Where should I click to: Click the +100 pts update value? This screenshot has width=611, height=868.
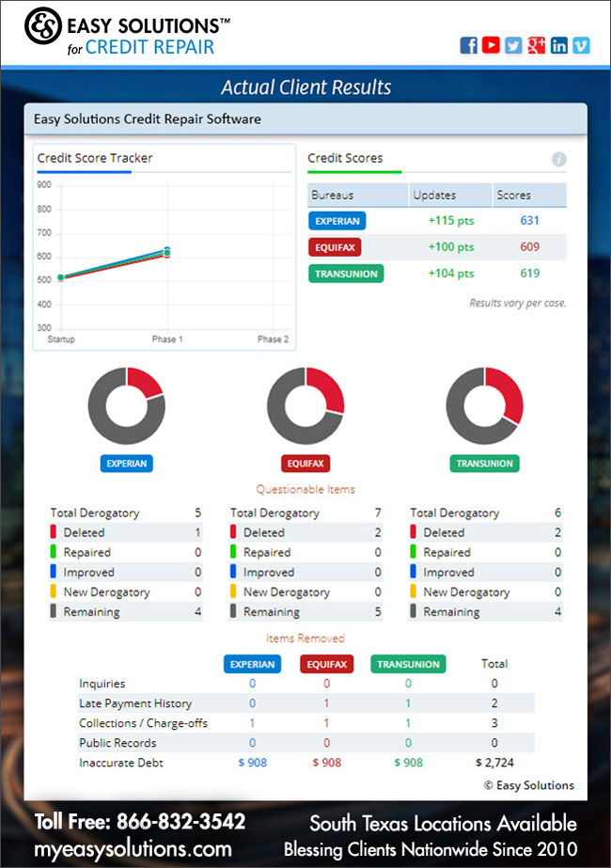pyautogui.click(x=451, y=247)
